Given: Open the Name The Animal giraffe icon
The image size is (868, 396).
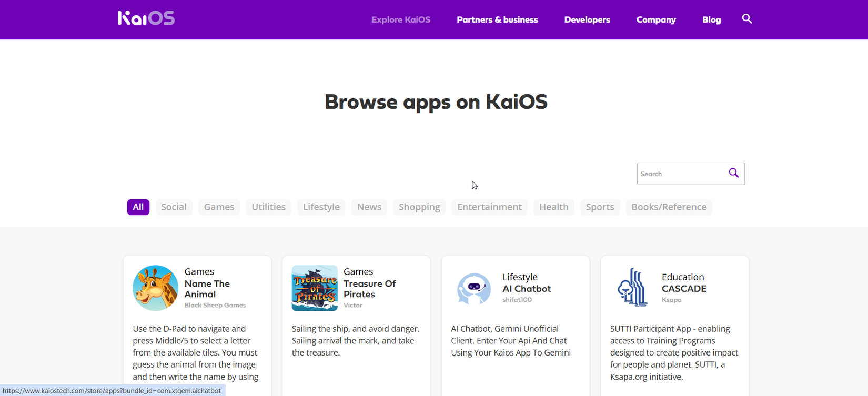Looking at the screenshot, I should pos(155,288).
